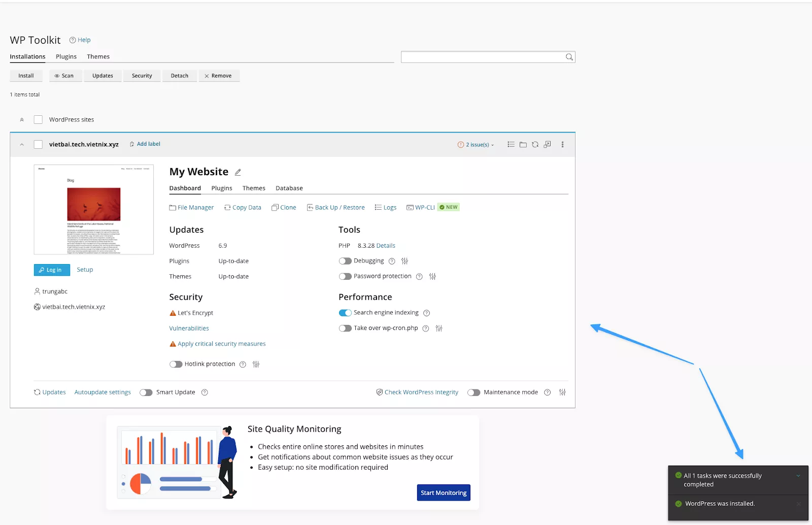This screenshot has height=525, width=812.
Task: Click the refresh icon in site header
Action: (535, 145)
